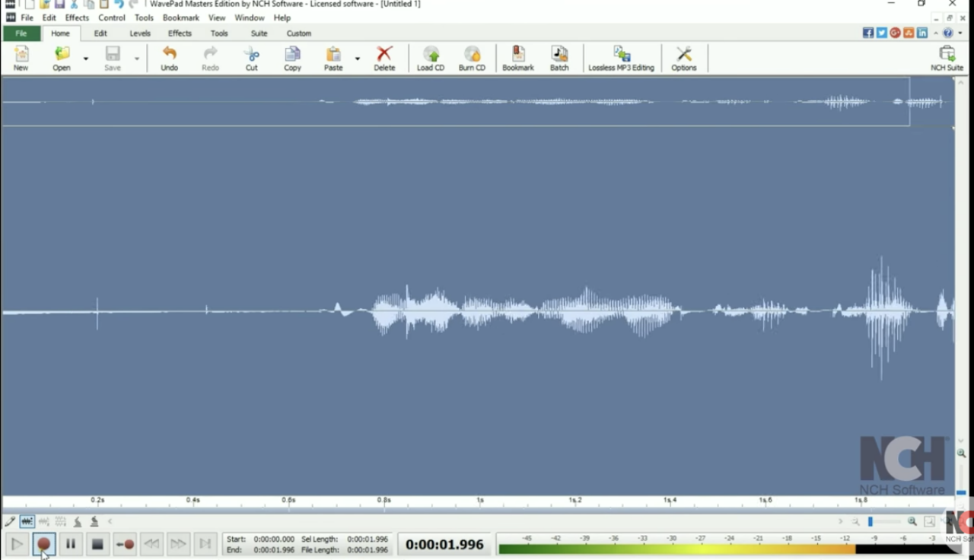Toggle the Record button
The height and width of the screenshot is (560, 974).
click(43, 544)
